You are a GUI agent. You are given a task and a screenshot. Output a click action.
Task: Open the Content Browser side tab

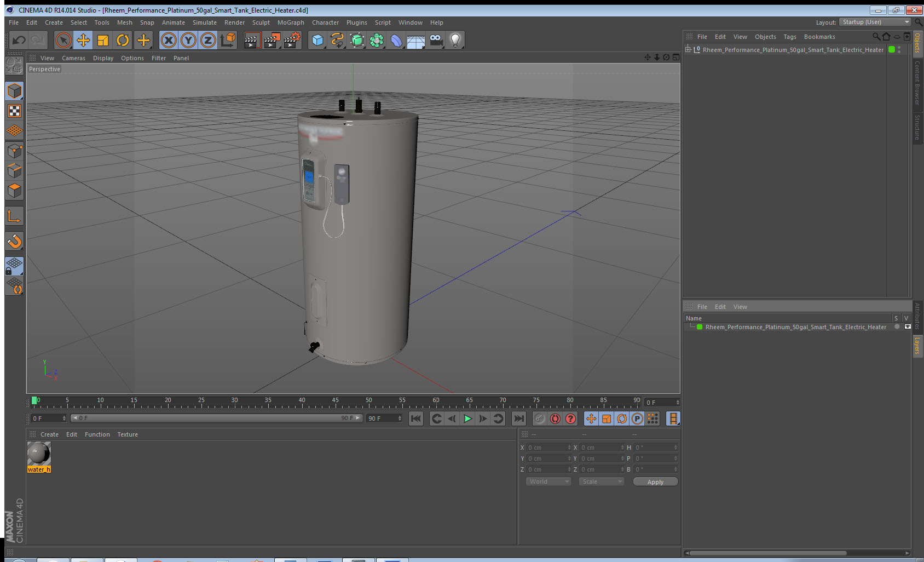point(917,83)
